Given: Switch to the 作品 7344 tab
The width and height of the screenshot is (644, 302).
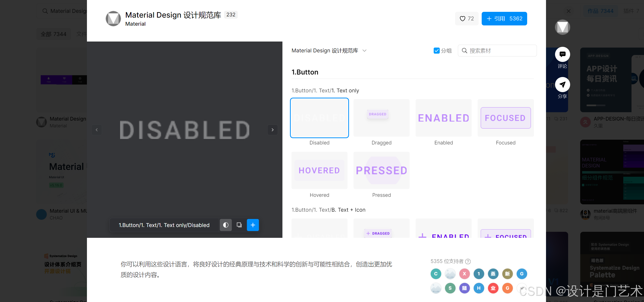Looking at the screenshot, I should pyautogui.click(x=600, y=11).
